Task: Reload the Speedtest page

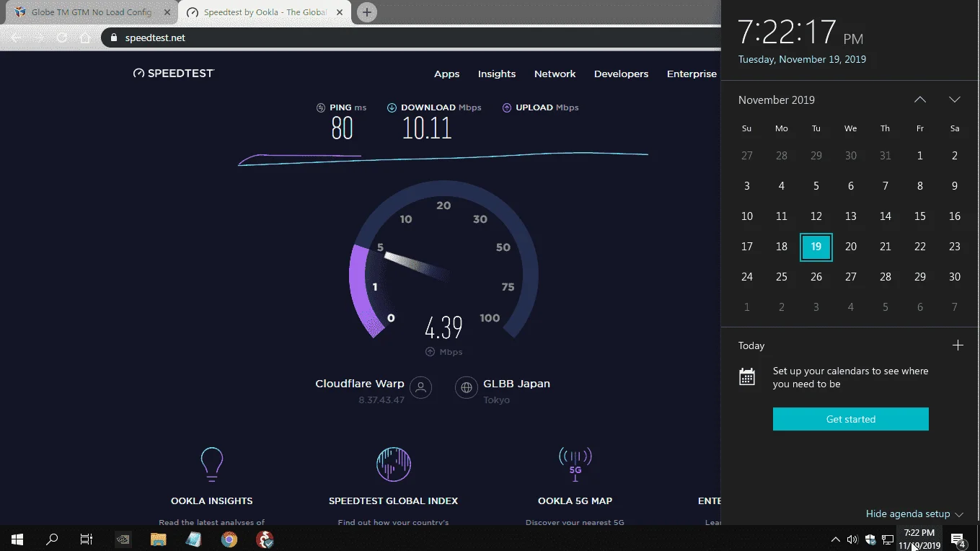Action: click(63, 38)
